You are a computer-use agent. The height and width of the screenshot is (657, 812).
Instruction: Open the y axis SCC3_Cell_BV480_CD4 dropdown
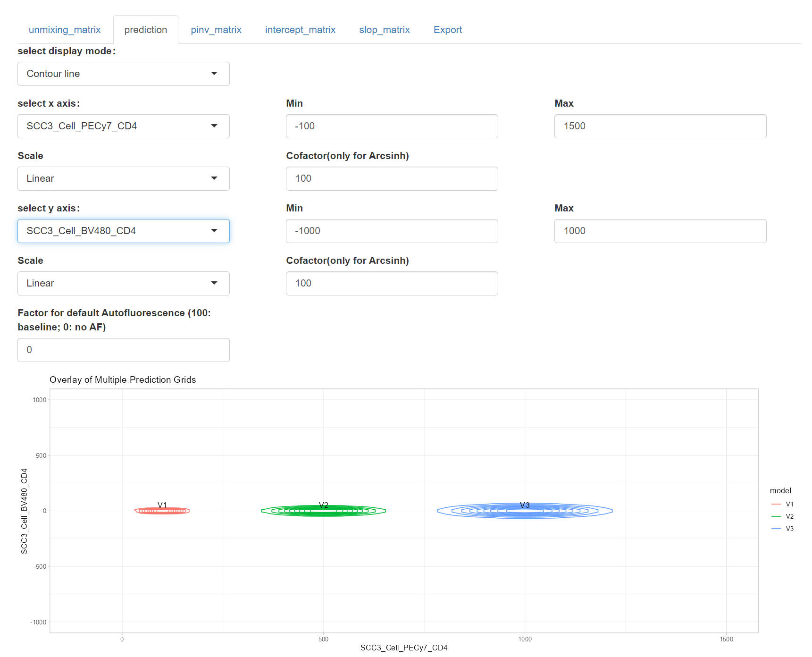[x=123, y=231]
